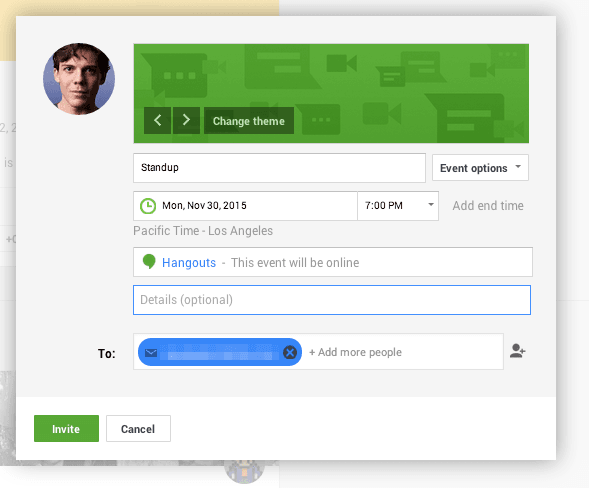Click the green clock icon by the date
This screenshot has width=589, height=488.
148,206
